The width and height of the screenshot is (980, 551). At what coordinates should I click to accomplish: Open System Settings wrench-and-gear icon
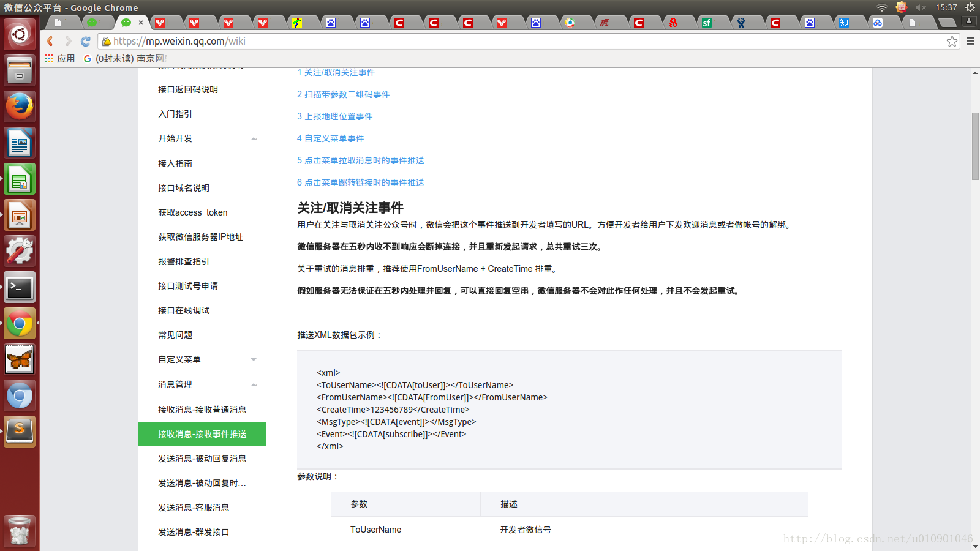click(20, 251)
